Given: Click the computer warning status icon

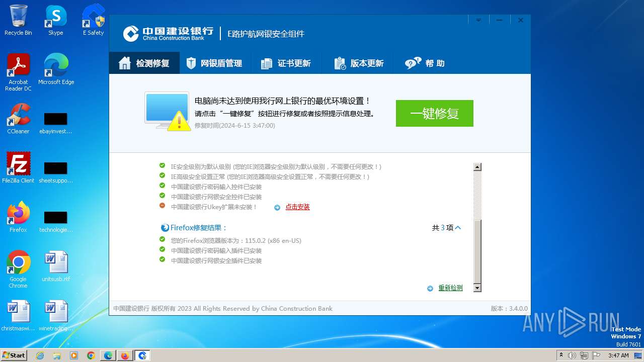Looking at the screenshot, I should 168,111.
